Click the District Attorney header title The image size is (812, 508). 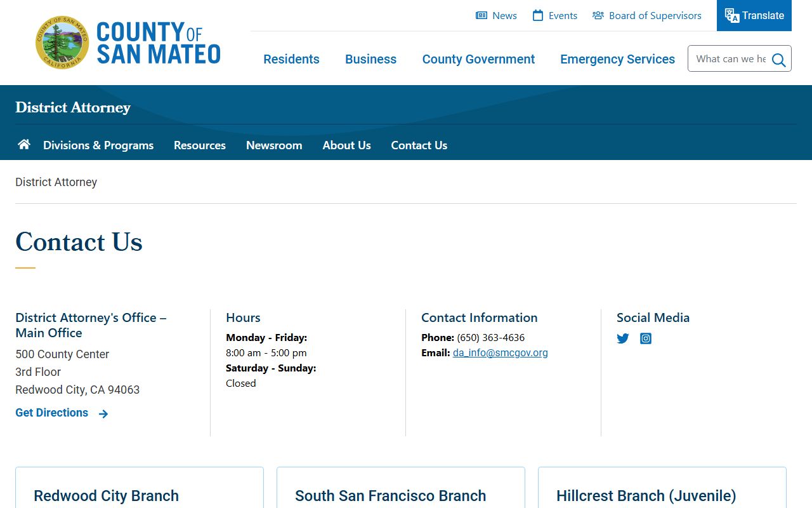pos(73,107)
